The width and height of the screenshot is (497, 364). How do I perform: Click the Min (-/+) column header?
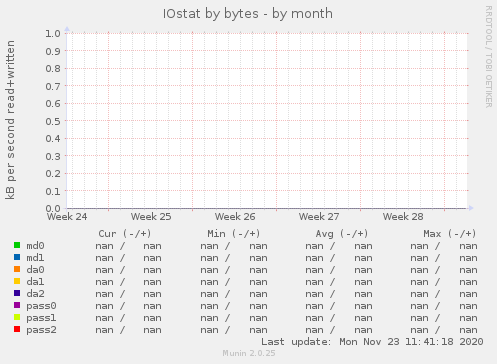pos(234,234)
